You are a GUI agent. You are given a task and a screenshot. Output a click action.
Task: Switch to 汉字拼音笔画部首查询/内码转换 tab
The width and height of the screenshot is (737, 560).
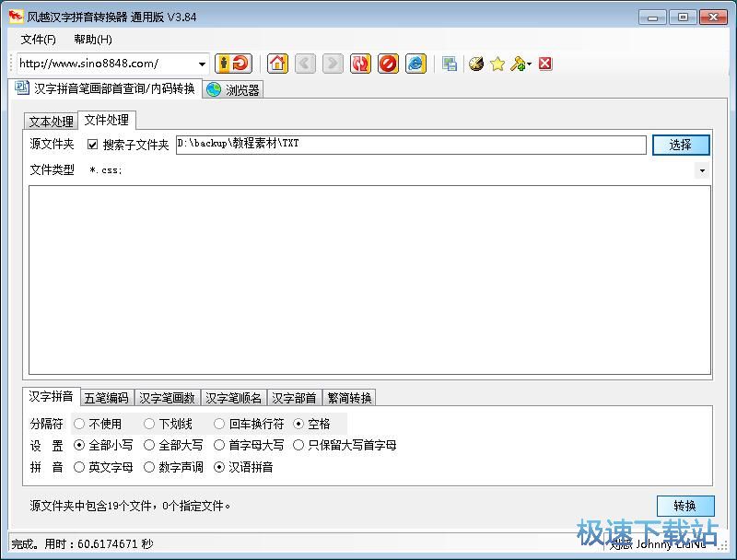coord(105,88)
